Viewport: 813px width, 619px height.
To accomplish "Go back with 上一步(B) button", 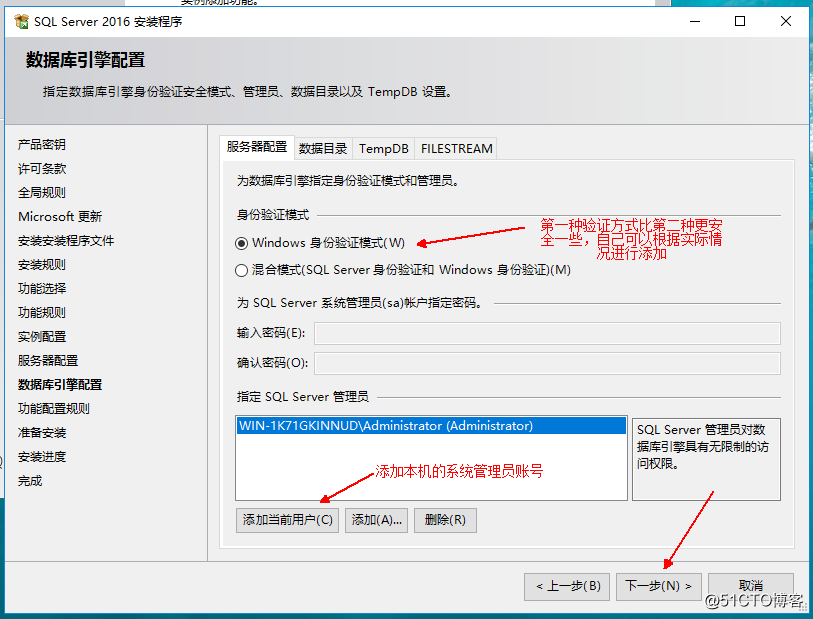I will [567, 586].
